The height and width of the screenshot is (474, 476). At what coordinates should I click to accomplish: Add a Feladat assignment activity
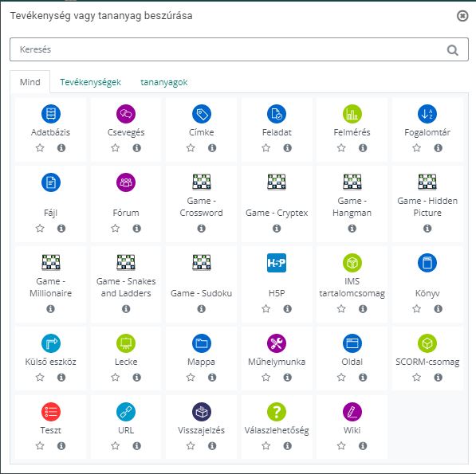click(x=277, y=114)
